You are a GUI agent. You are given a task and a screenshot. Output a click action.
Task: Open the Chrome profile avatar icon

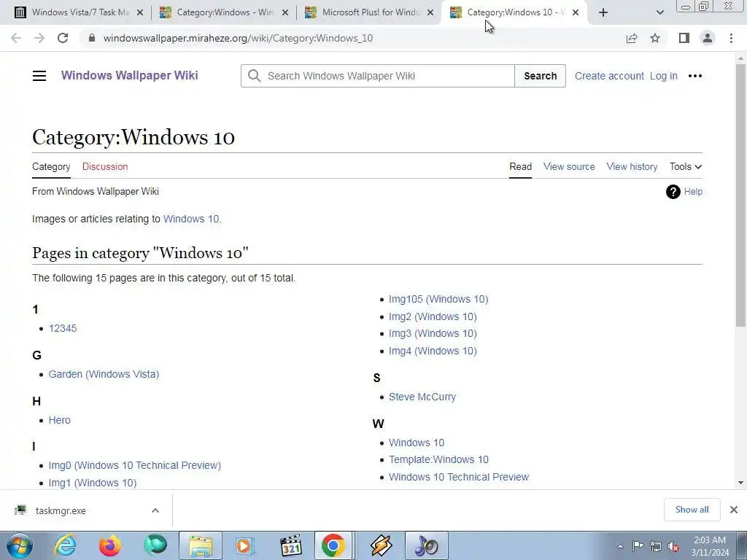[708, 38]
